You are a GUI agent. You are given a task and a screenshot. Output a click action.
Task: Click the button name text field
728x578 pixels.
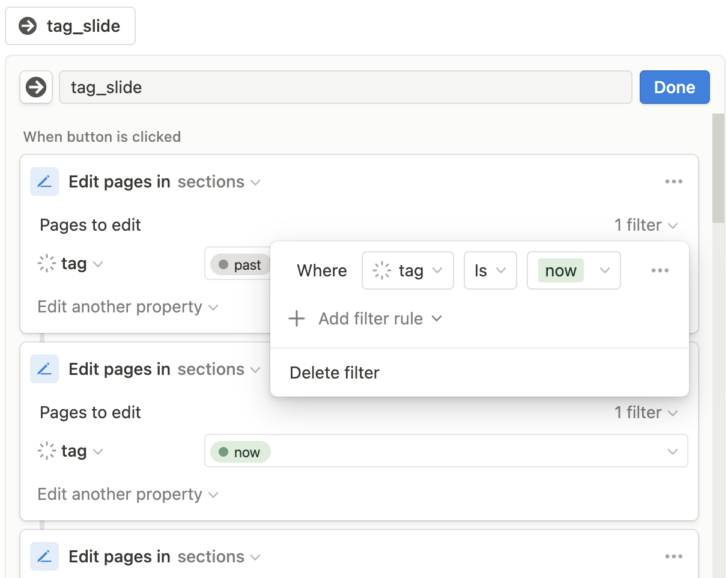tap(345, 88)
